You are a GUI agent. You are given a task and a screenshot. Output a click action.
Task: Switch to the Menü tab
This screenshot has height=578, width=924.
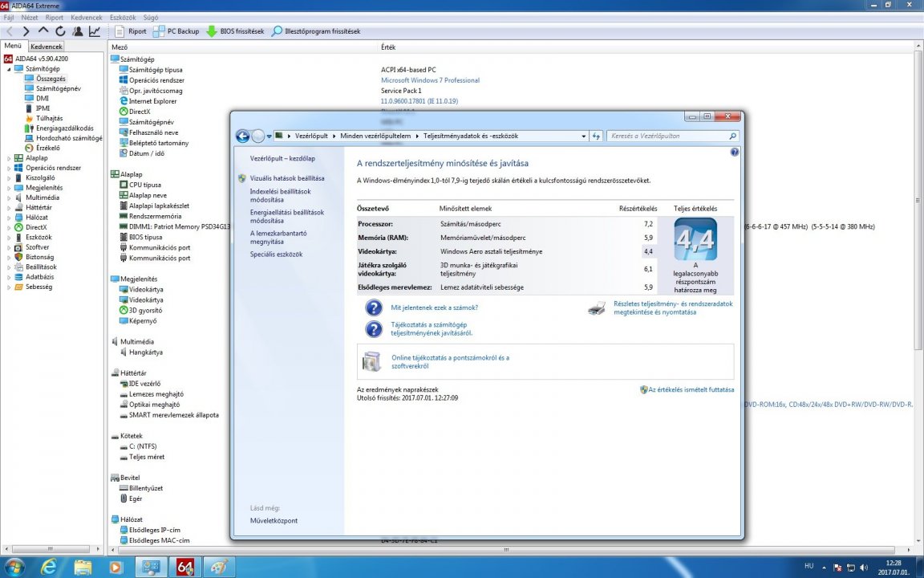pos(12,46)
